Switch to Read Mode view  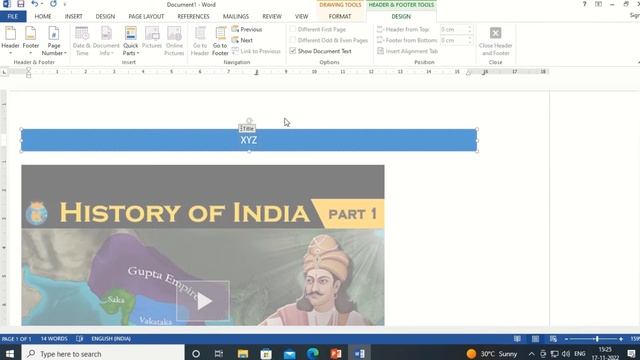coord(517,339)
